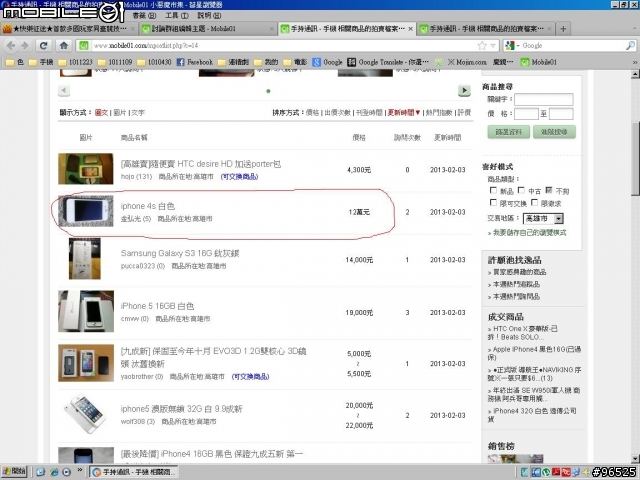Open new tab with plus button
The height and width of the screenshot is (480, 640).
563,29
